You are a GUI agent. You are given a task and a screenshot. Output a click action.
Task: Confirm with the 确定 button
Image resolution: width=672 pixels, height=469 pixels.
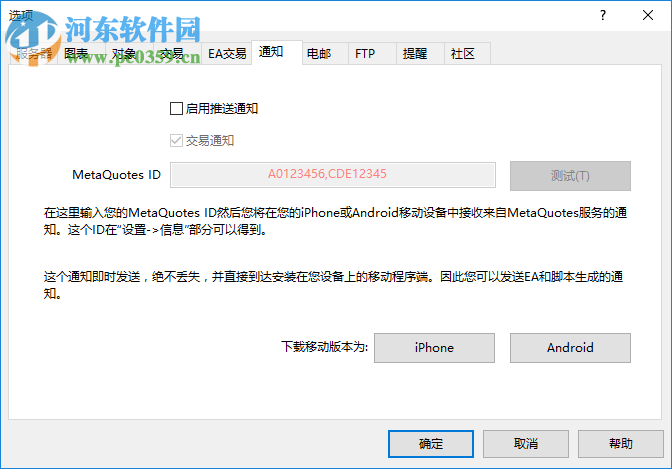click(x=431, y=444)
